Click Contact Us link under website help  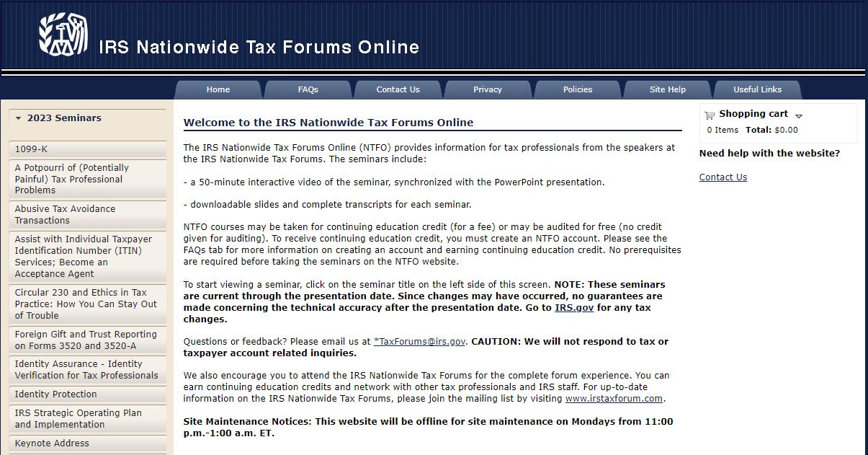pyautogui.click(x=723, y=177)
